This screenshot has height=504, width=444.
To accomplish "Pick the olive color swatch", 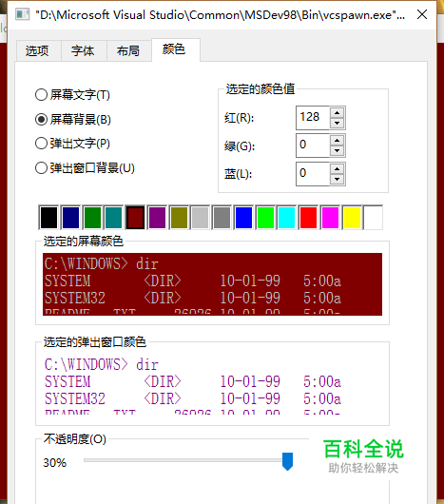I will (x=179, y=218).
